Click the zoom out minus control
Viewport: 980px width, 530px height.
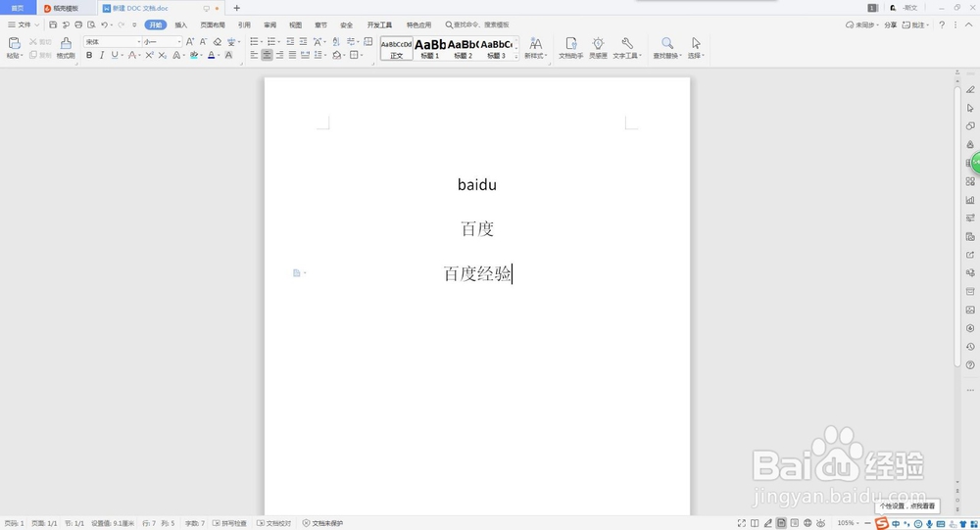[x=867, y=523]
